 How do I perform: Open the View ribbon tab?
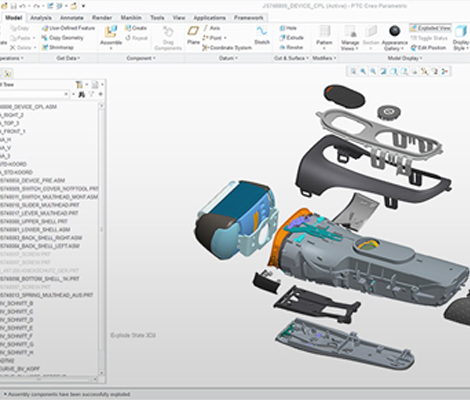point(179,18)
